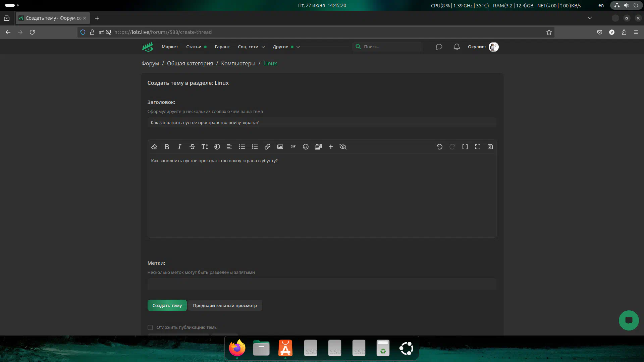Toggle bold formatting in editor
The height and width of the screenshot is (362, 644).
[167, 147]
